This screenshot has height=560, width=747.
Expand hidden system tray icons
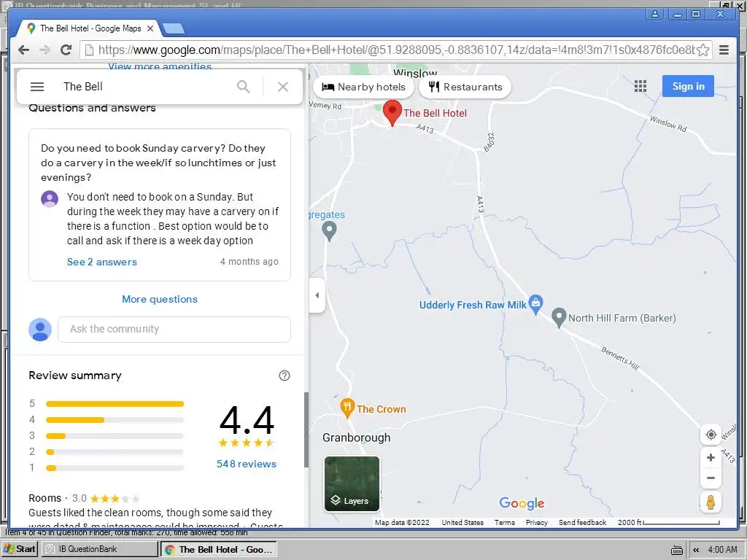(x=696, y=550)
